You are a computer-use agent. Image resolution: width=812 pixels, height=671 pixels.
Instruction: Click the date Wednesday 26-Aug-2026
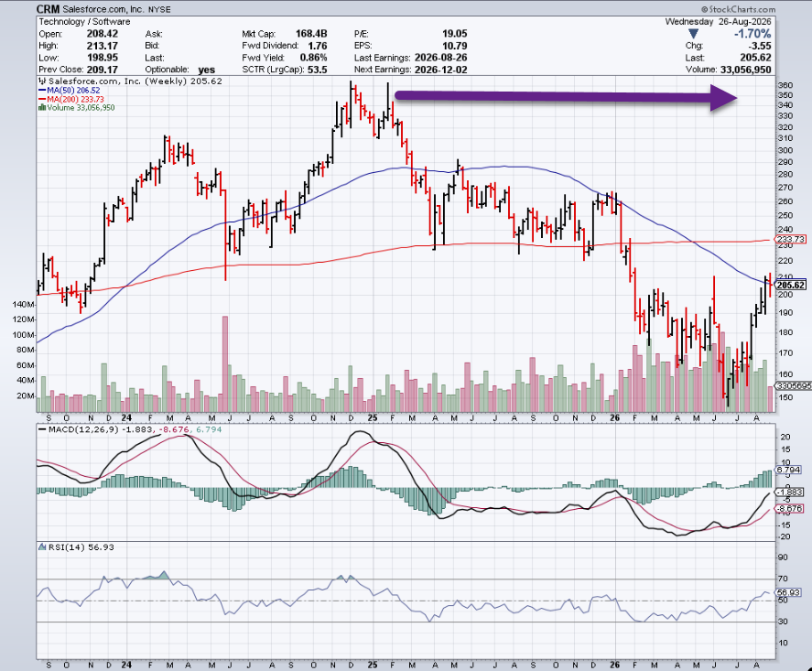pos(718,22)
